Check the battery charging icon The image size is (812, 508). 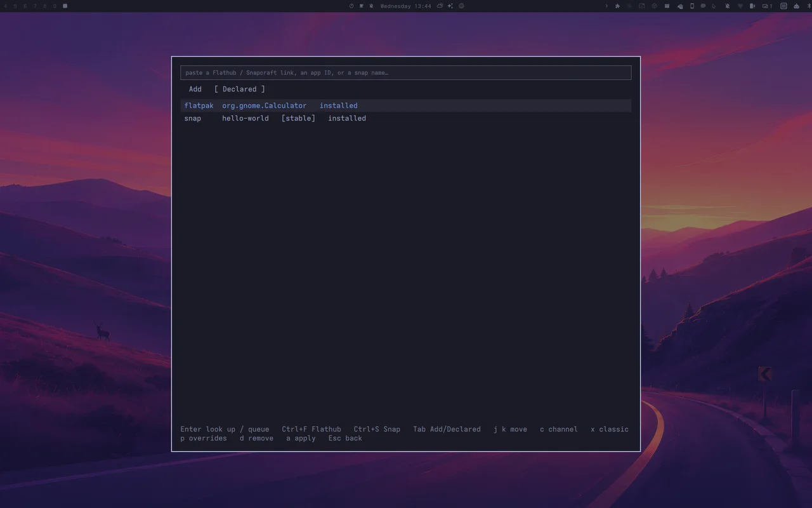752,6
